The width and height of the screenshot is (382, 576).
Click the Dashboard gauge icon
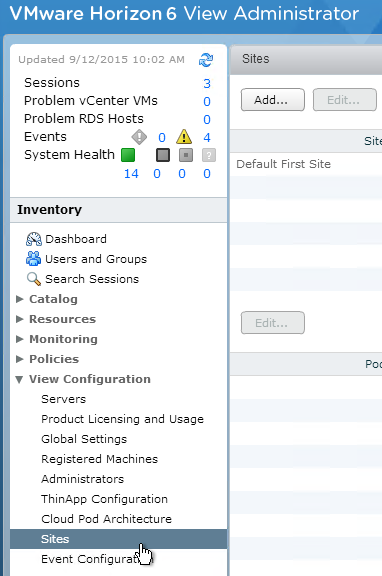click(34, 239)
